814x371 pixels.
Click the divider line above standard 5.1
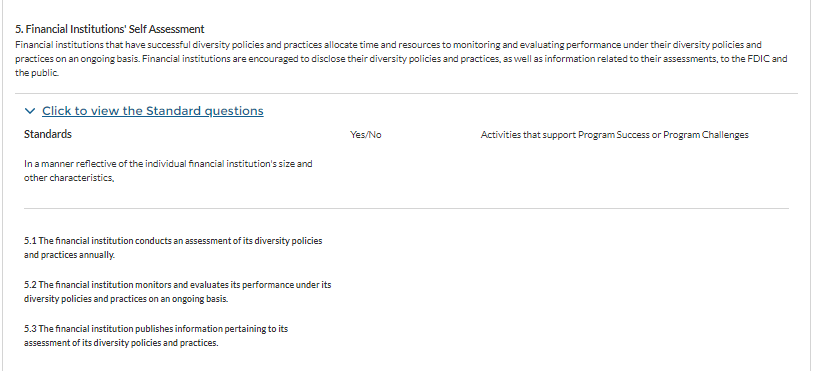coord(406,209)
